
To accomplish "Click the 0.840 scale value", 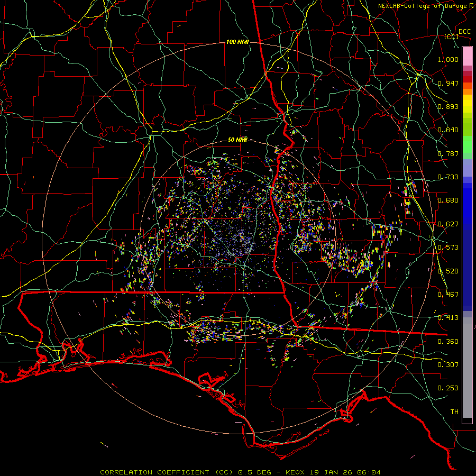I will coord(448,130).
